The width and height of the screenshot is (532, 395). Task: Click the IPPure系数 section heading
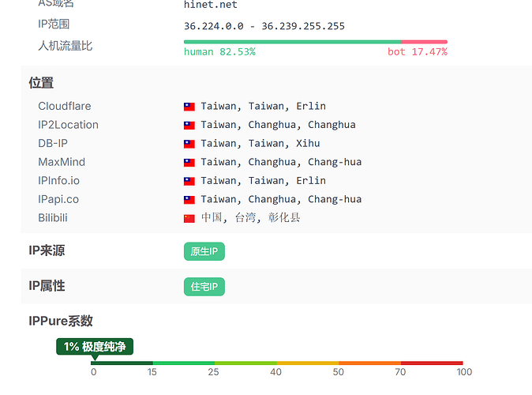coord(61,321)
